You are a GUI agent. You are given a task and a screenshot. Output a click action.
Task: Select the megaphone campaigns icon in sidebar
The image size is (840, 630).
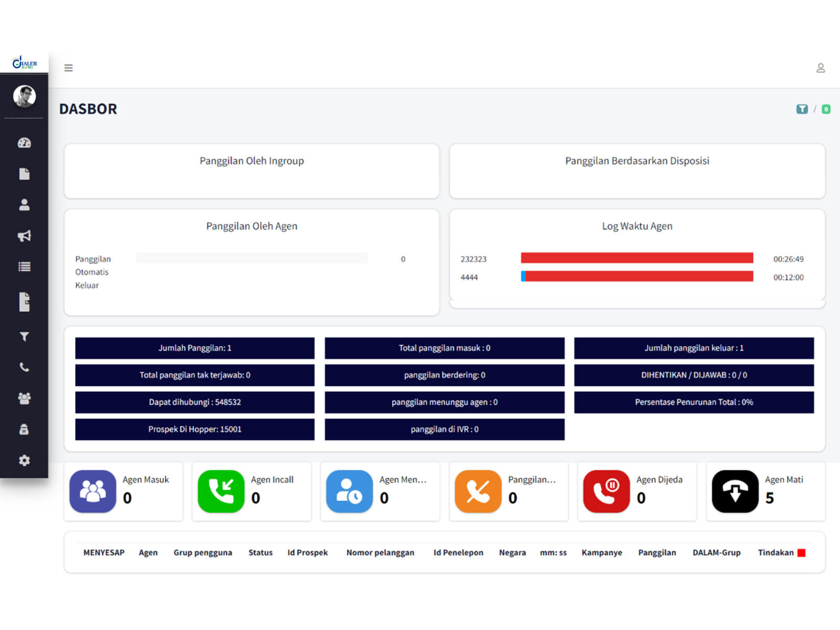[24, 236]
